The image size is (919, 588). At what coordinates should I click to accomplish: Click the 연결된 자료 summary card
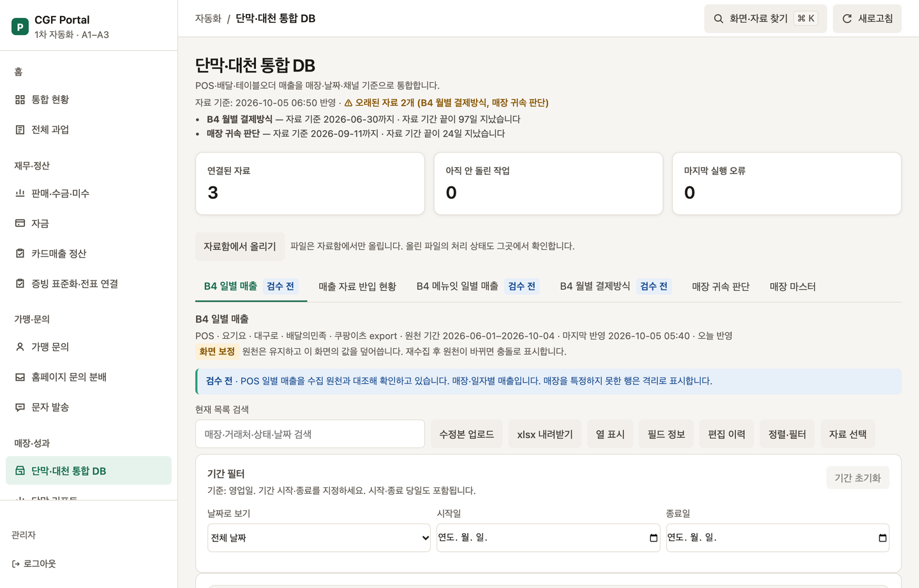point(310,184)
